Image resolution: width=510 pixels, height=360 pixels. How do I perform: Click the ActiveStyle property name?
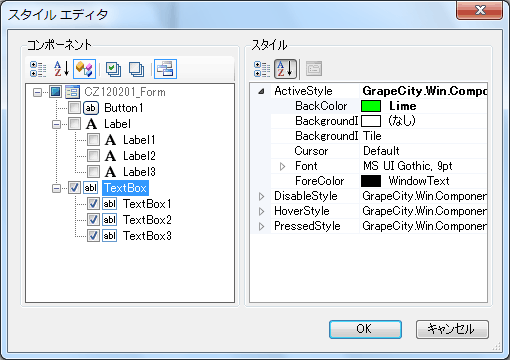point(303,91)
